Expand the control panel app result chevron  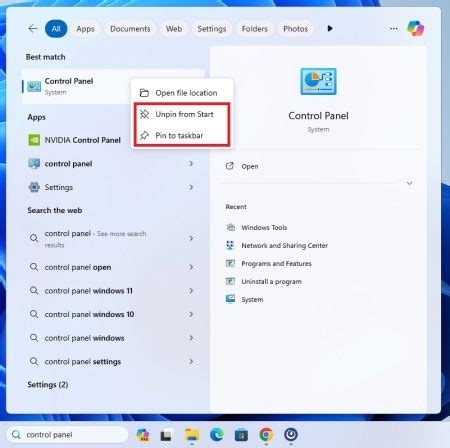[191, 163]
